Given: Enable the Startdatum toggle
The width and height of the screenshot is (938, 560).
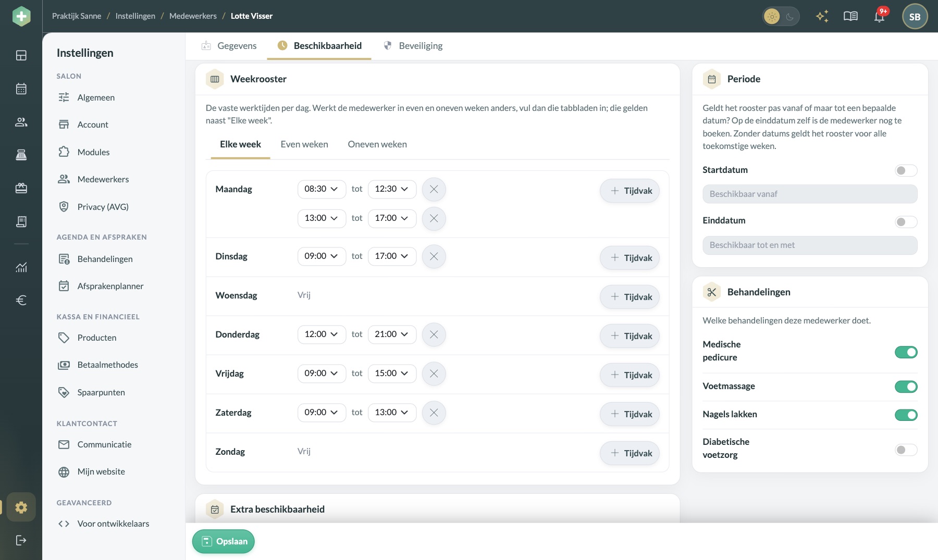Looking at the screenshot, I should point(906,170).
